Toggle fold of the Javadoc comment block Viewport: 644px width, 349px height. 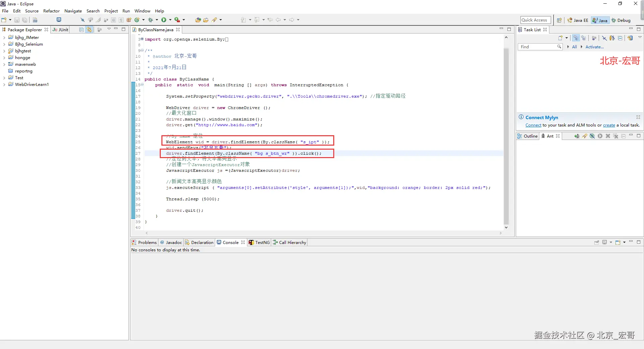pos(142,50)
